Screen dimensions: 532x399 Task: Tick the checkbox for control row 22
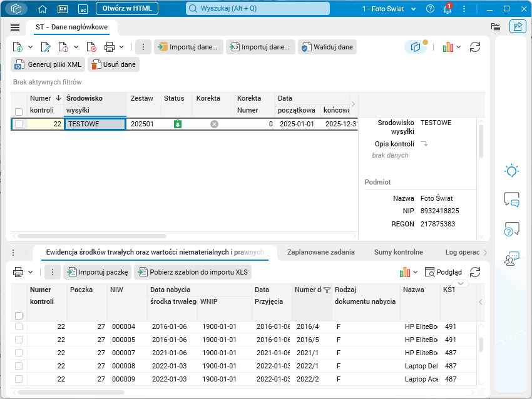click(x=19, y=124)
